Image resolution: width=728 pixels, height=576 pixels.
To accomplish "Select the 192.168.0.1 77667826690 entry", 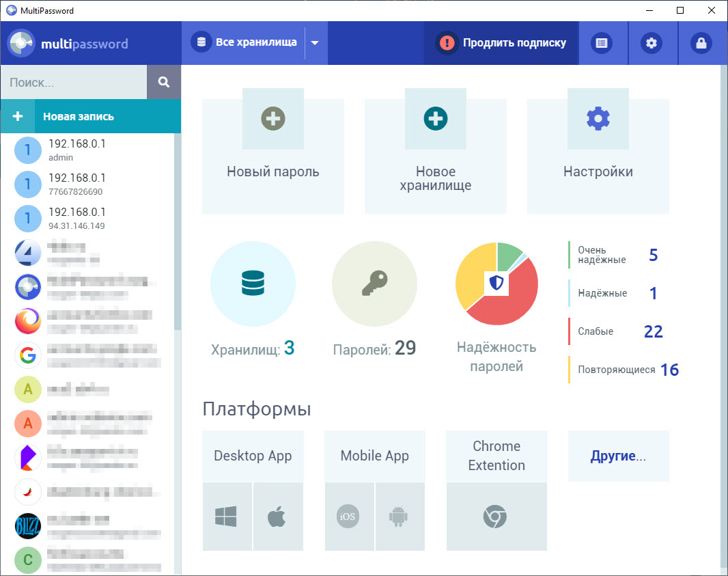I will click(x=87, y=184).
